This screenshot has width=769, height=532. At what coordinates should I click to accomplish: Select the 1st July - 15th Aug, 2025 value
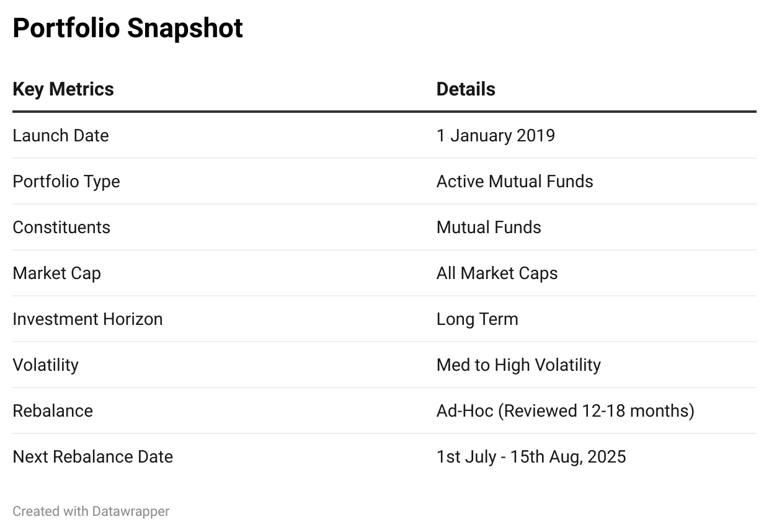[531, 456]
